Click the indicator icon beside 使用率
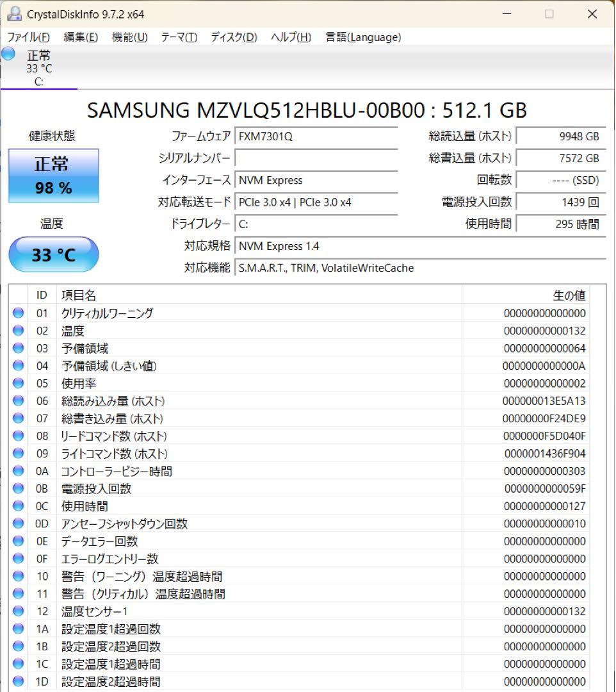This screenshot has width=616, height=692. 18,383
